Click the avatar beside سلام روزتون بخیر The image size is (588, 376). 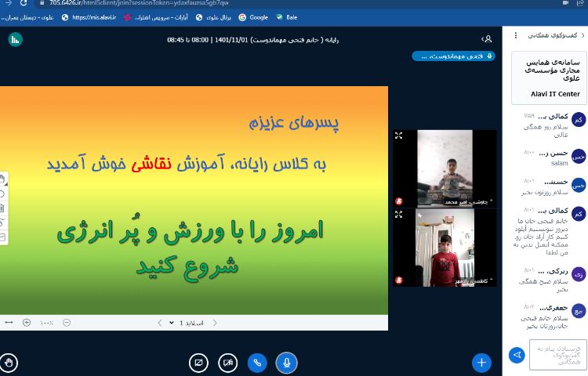(x=579, y=185)
